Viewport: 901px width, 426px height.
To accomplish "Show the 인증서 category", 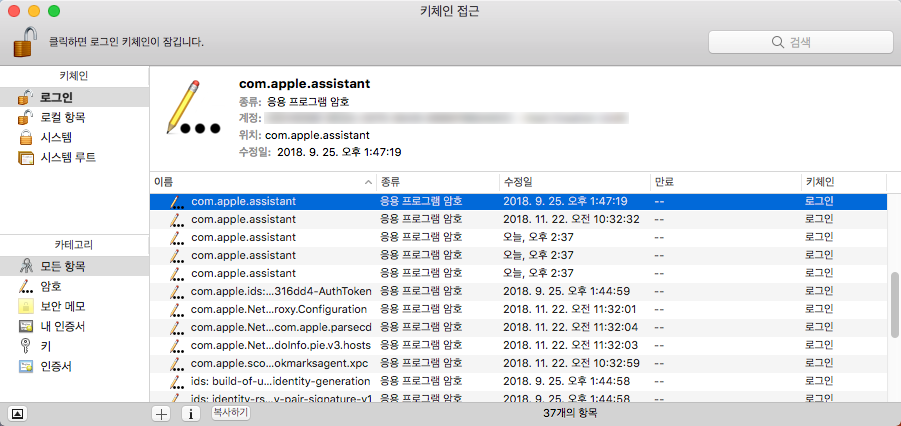I will pos(56,366).
